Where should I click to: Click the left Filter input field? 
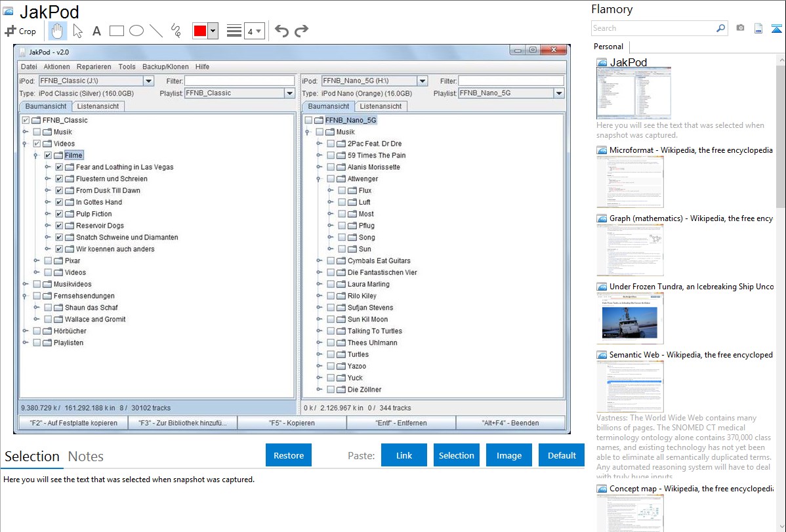click(239, 81)
